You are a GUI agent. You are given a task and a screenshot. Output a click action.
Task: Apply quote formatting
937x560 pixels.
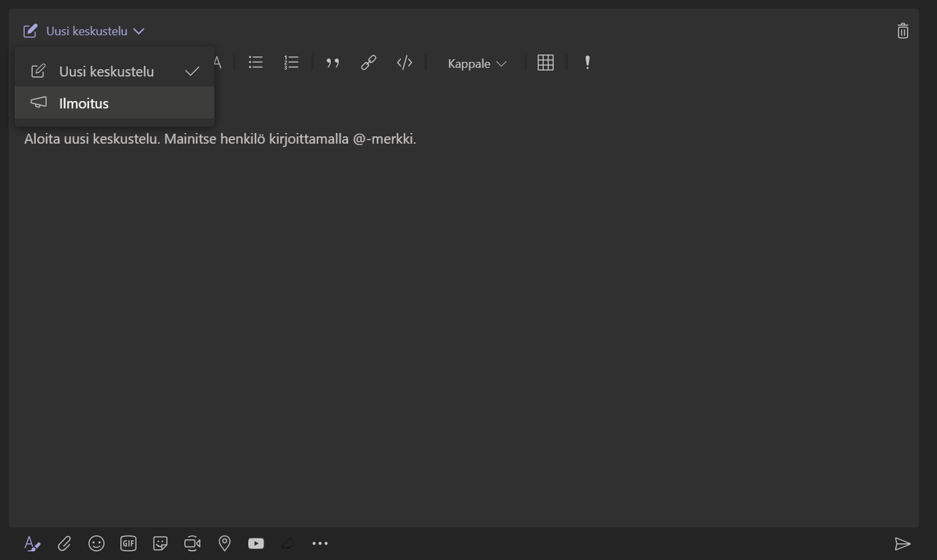[x=333, y=63]
